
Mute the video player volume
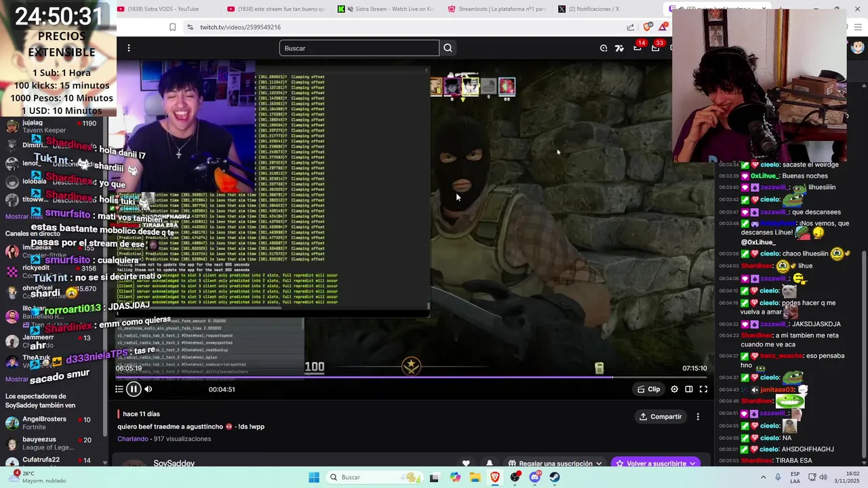click(149, 389)
